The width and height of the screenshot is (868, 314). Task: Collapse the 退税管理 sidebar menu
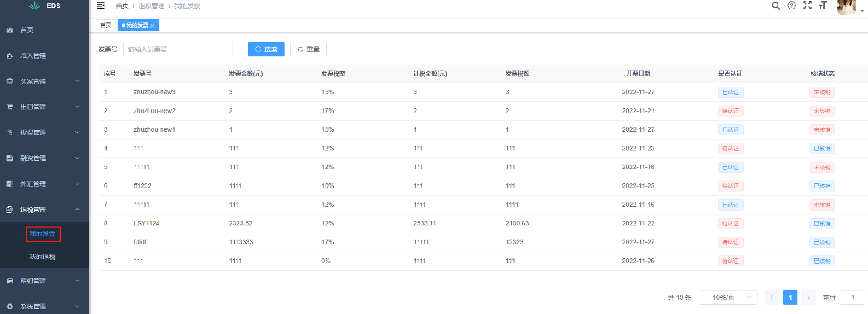[44, 210]
